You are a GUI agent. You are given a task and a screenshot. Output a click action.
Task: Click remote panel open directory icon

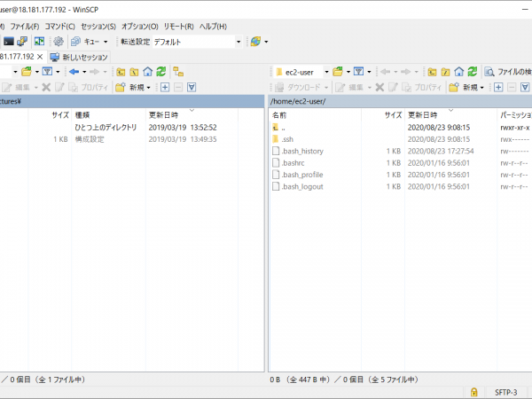[x=338, y=72]
